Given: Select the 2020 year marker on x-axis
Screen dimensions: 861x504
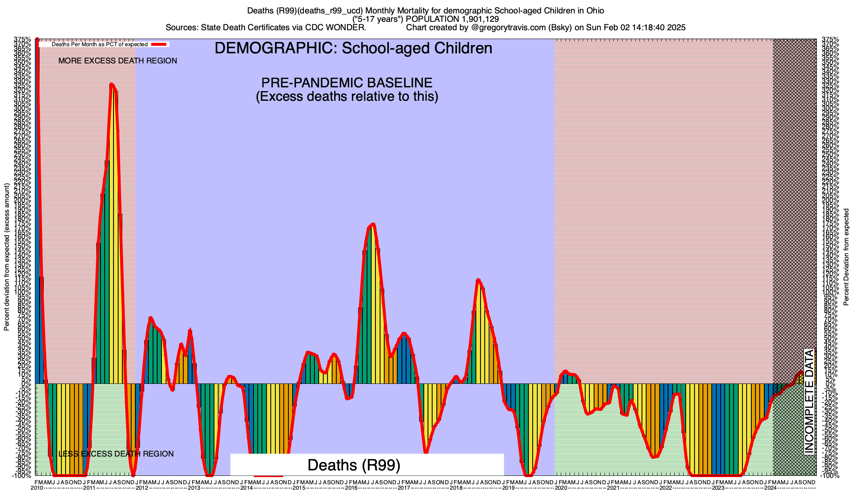Looking at the screenshot, I should 561,488.
